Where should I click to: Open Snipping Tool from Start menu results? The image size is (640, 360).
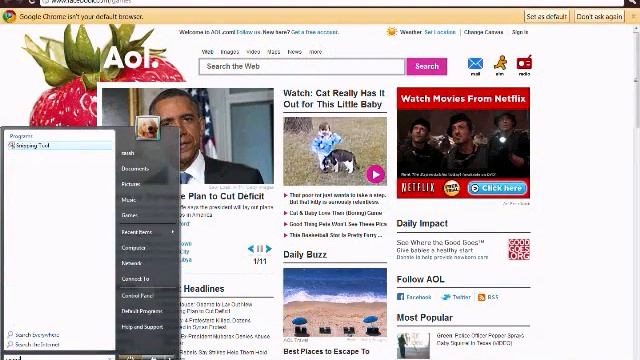tap(60, 146)
